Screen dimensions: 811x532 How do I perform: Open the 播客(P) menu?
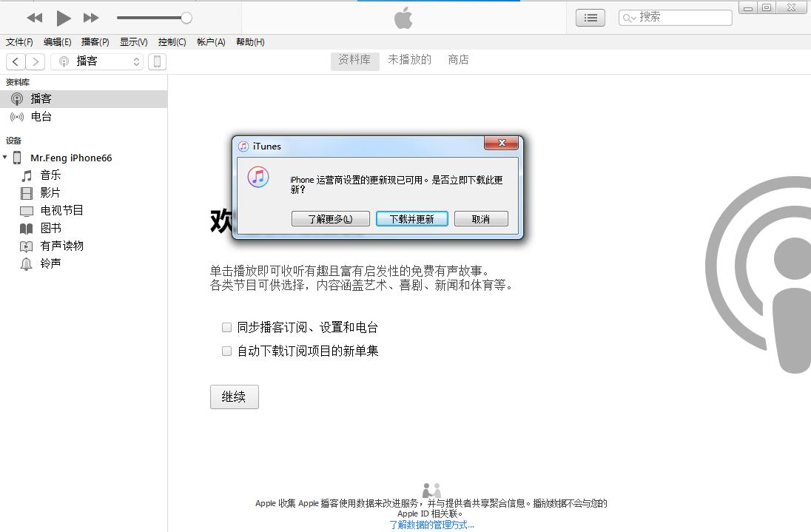click(95, 42)
